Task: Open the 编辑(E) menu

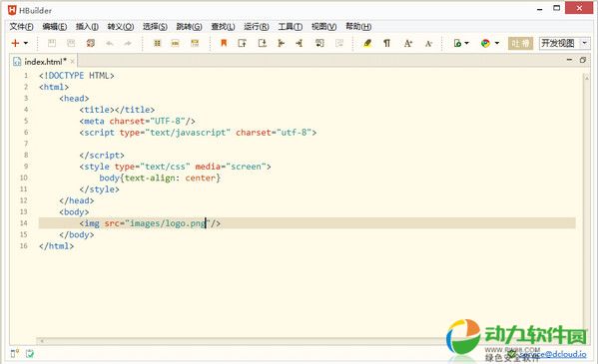Action: coord(55,27)
